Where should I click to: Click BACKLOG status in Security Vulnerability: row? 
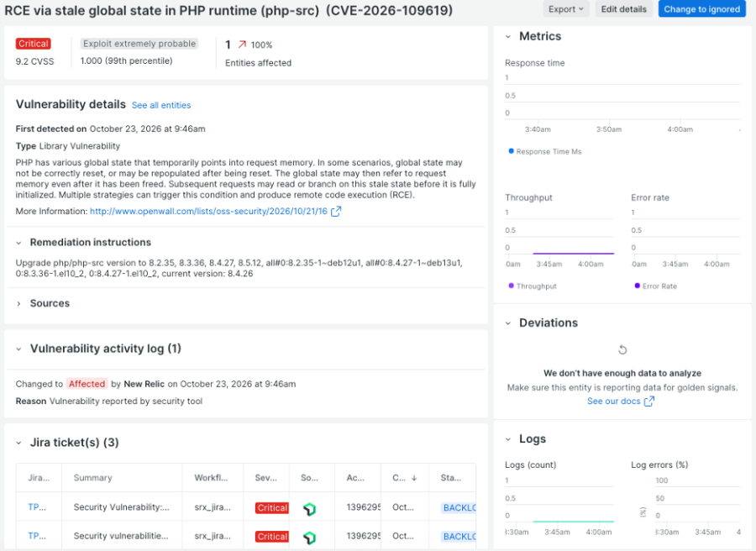click(459, 507)
